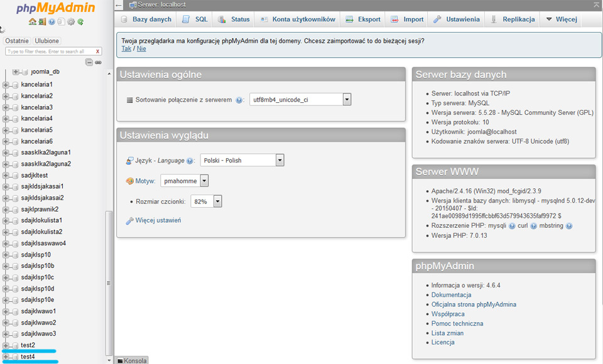This screenshot has width=603, height=364.
Task: Switch to the Ostatnie tables tab
Action: (x=17, y=41)
